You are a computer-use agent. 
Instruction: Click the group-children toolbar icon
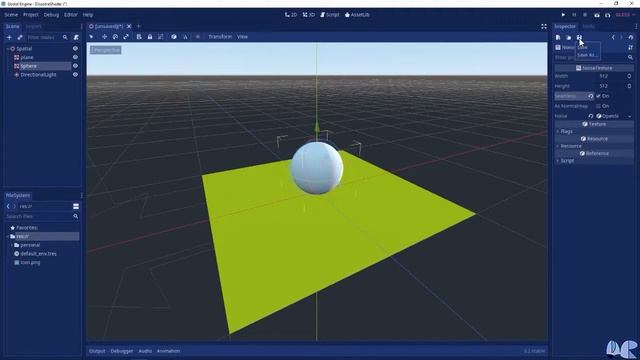coord(161,37)
